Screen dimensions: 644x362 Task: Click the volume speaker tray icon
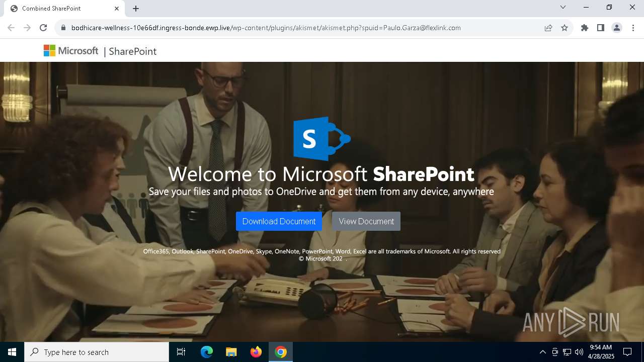point(579,352)
